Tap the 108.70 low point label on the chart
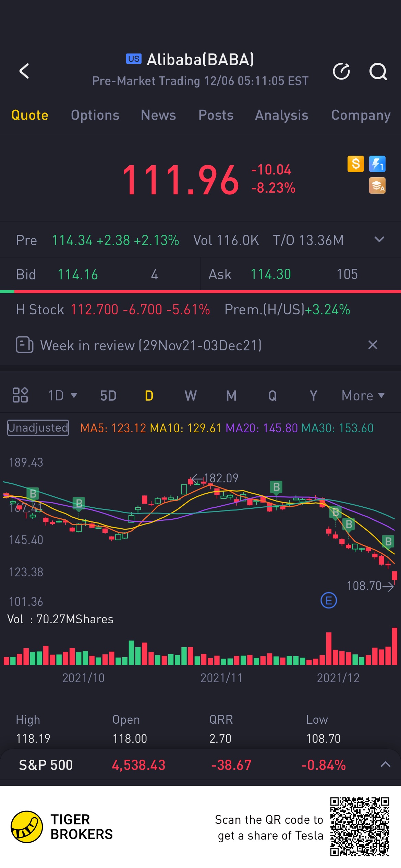Image resolution: width=401 pixels, height=868 pixels. point(364,586)
